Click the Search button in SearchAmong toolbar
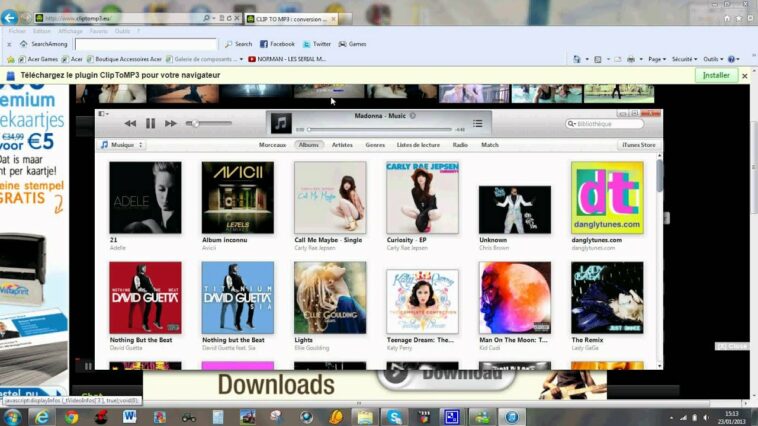Viewport: 758px width, 426px height. (238, 44)
